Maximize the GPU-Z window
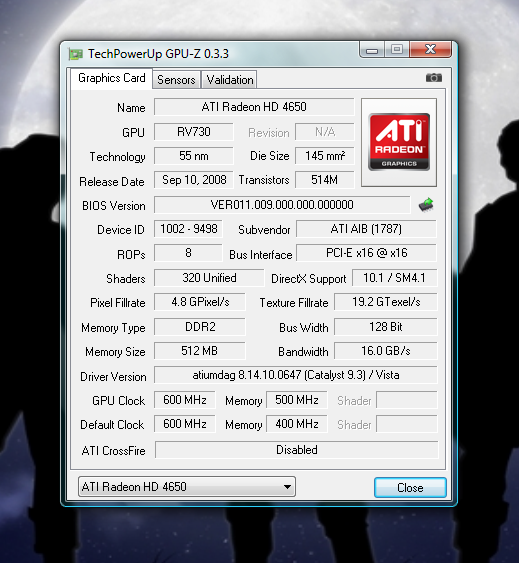Image resolution: width=519 pixels, height=563 pixels. (397, 50)
